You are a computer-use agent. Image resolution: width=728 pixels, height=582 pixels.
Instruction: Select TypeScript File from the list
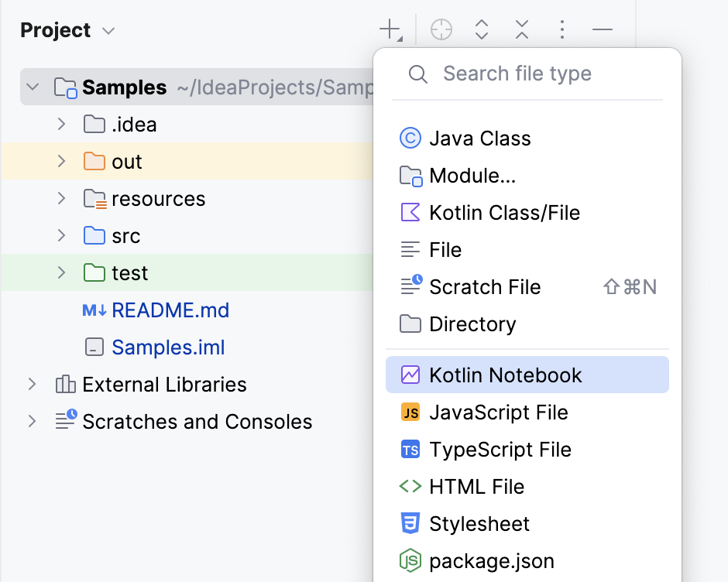[500, 449]
